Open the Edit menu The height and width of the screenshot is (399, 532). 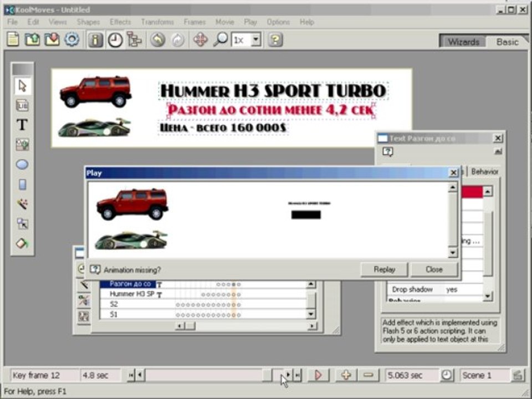[33, 22]
